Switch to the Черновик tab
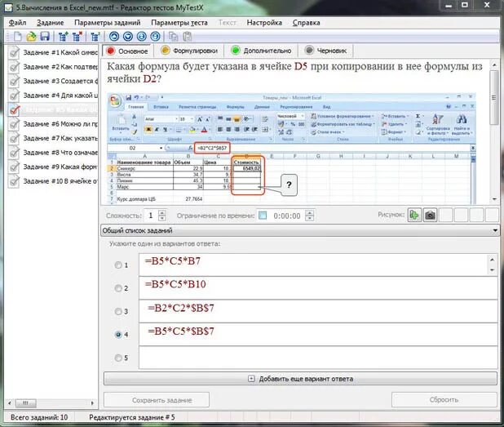 click(325, 51)
